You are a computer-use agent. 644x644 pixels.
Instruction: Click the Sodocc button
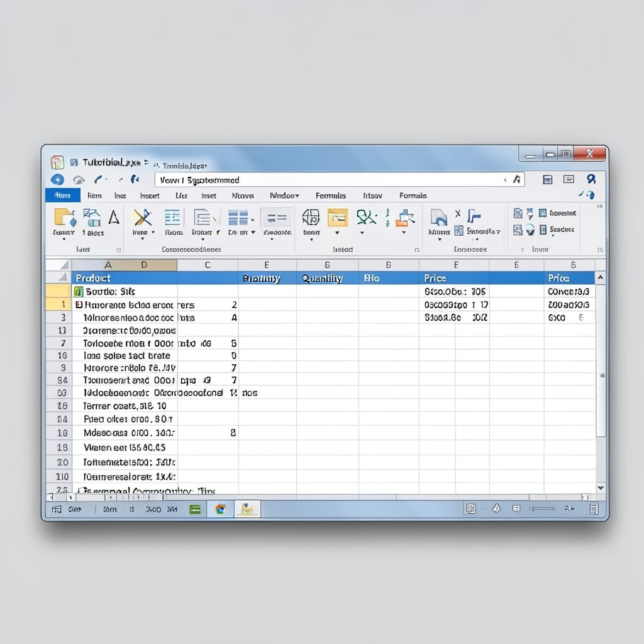[x=557, y=229]
